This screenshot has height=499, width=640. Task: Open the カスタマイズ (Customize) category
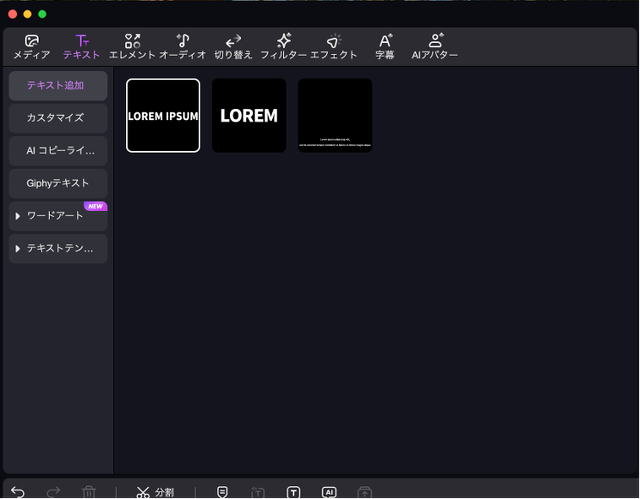[x=58, y=118]
